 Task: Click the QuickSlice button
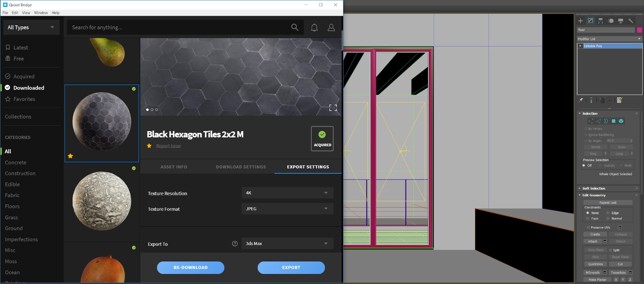point(595,264)
